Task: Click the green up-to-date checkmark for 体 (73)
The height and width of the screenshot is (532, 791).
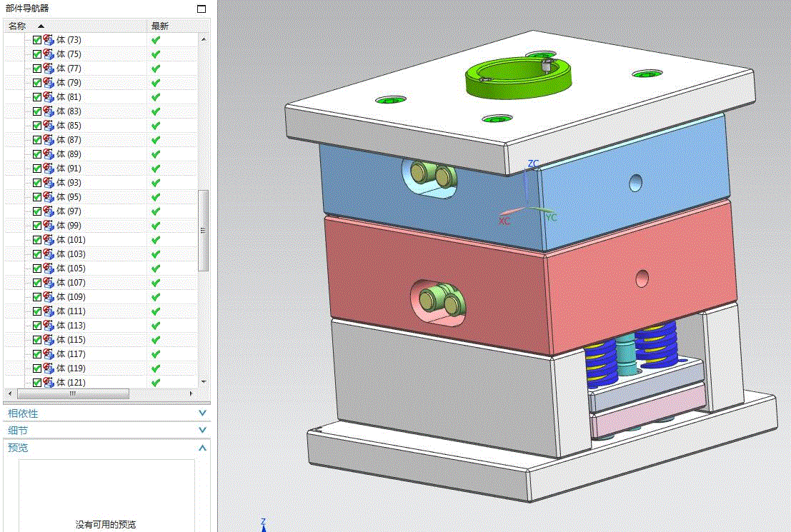Action: [156, 40]
